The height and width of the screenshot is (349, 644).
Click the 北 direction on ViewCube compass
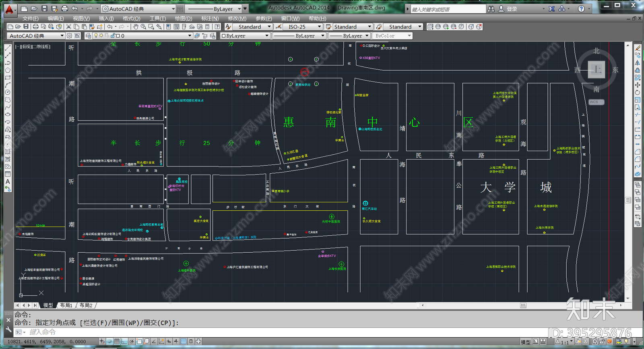click(x=596, y=51)
